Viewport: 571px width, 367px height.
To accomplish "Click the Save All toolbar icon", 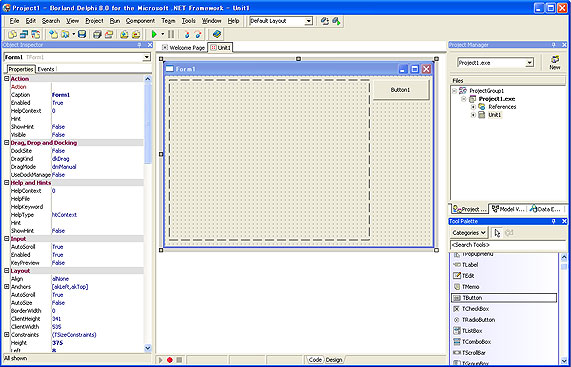I will (x=97, y=34).
